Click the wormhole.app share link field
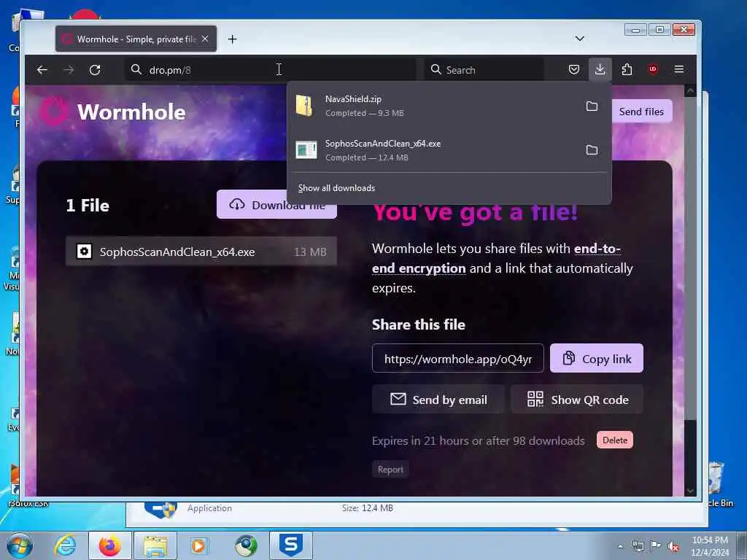747x560 pixels. click(457, 359)
